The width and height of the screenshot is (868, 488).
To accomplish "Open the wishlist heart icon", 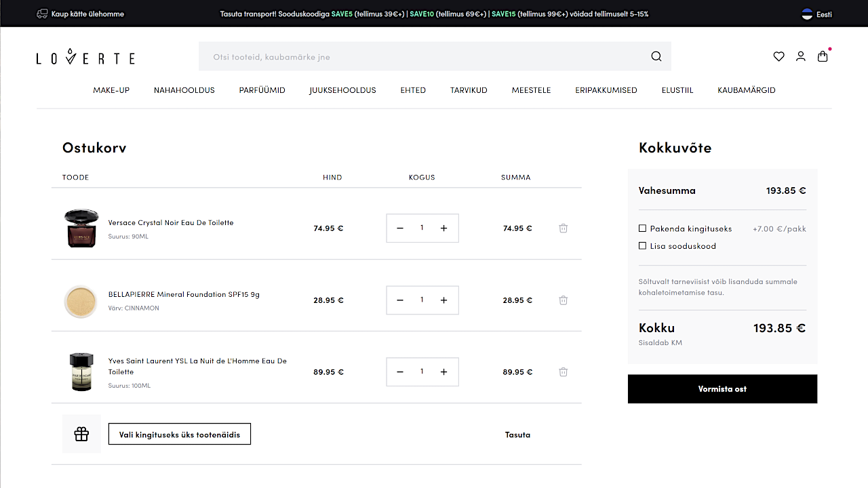I will [778, 57].
